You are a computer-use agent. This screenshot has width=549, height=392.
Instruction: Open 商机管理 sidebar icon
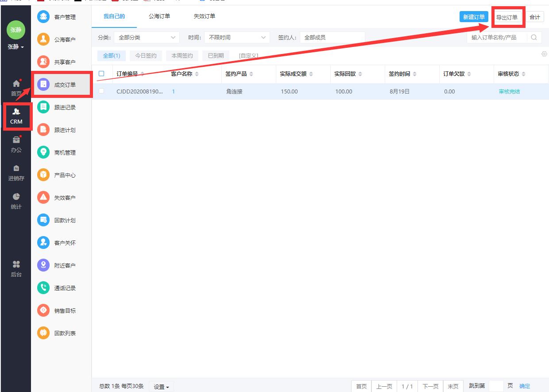click(x=43, y=152)
